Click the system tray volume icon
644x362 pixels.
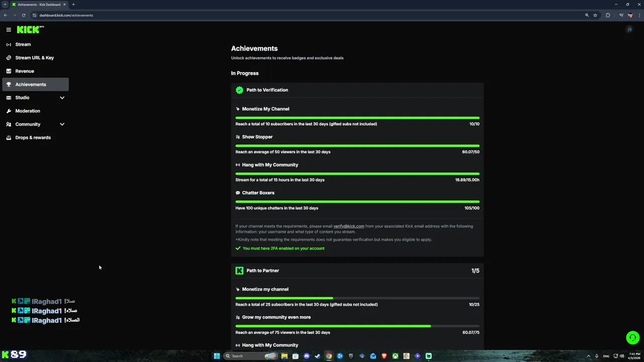[622, 356]
